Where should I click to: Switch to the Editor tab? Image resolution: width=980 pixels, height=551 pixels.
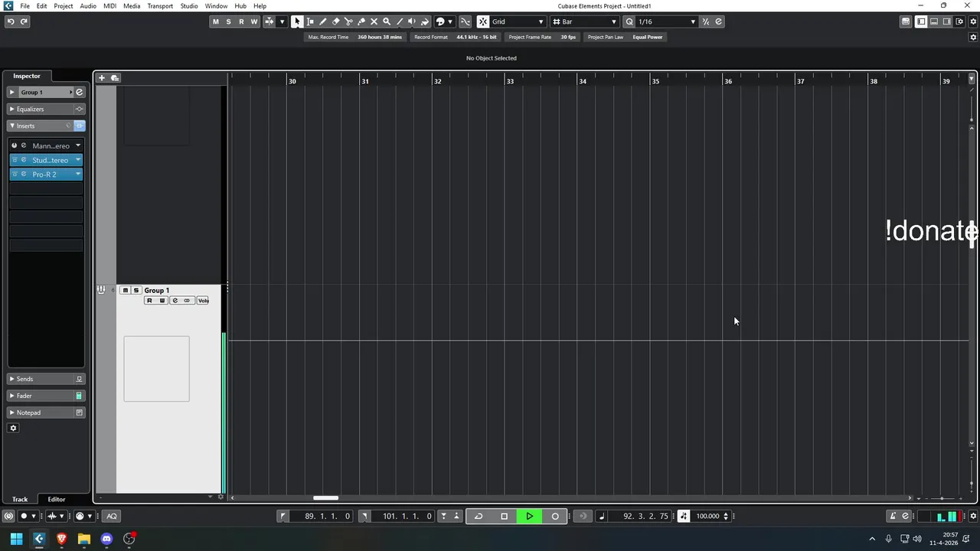coord(57,499)
